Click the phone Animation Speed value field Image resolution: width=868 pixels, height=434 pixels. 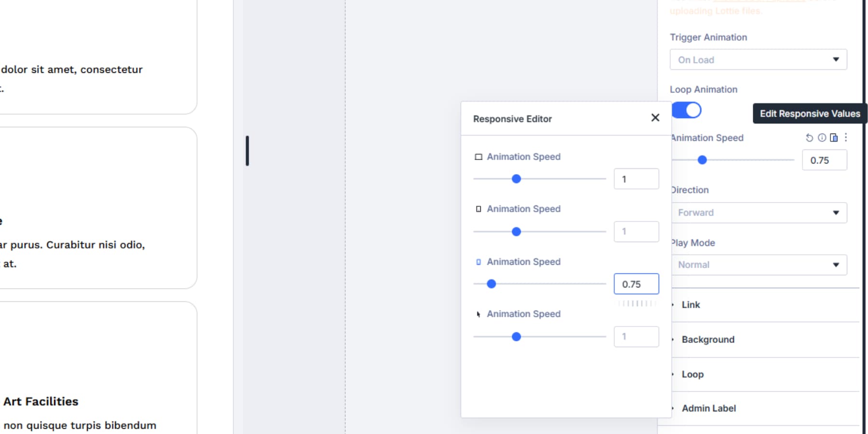pyautogui.click(x=636, y=284)
